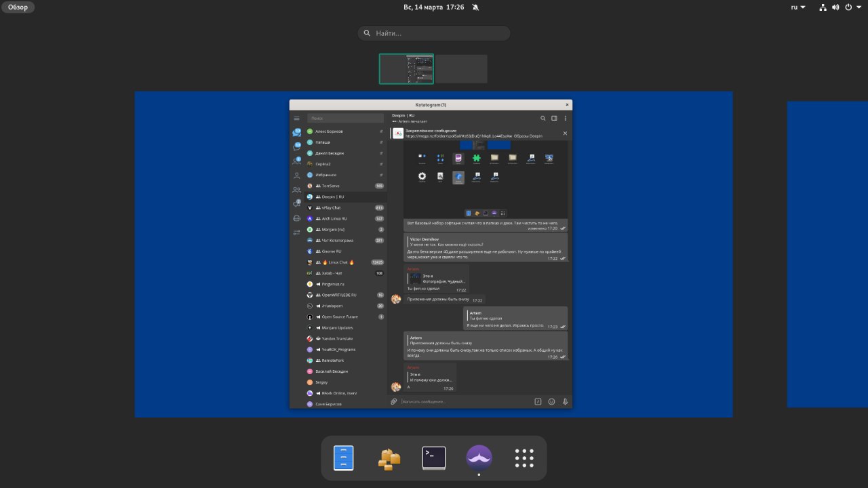Open shared screenshot image in chat
868x488 pixels.
click(486, 179)
